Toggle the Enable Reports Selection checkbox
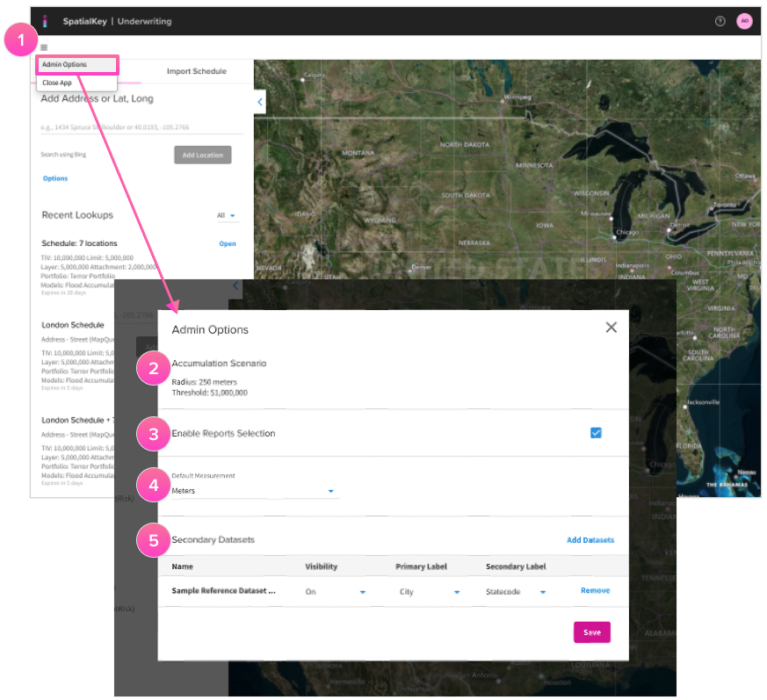The height and width of the screenshot is (700, 767). click(x=596, y=433)
